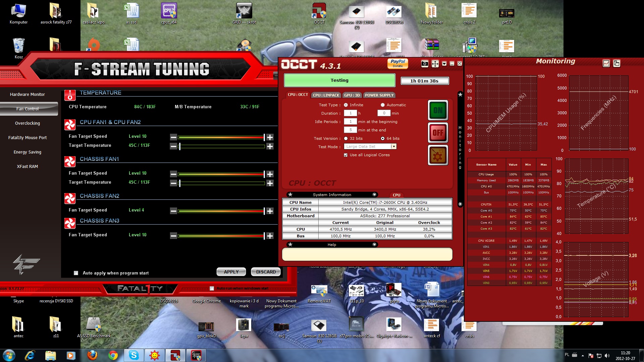
Task: Open Firefox from the taskbar
Action: (92, 355)
